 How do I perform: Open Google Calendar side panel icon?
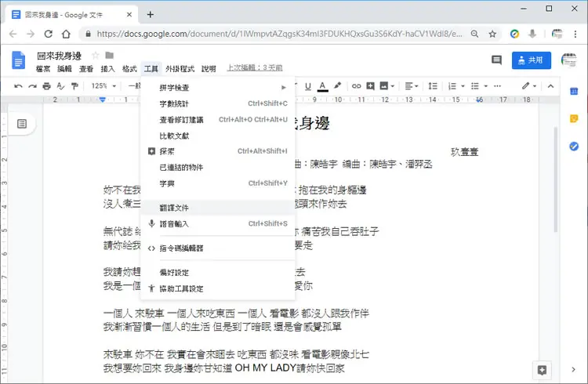point(574,91)
